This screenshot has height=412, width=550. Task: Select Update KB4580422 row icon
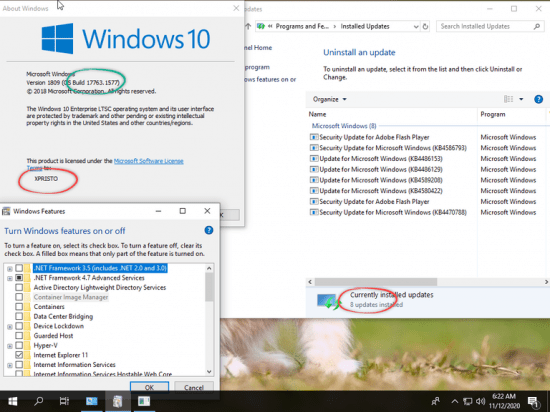coord(314,191)
